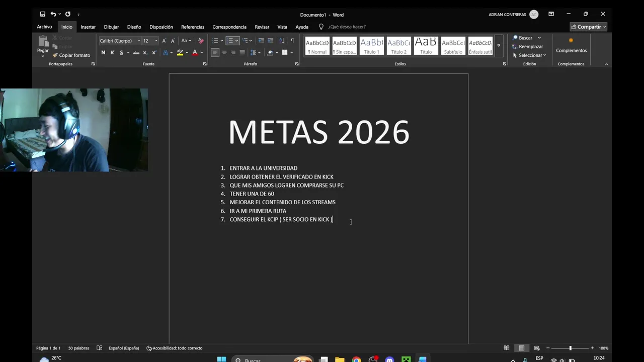This screenshot has width=644, height=362.
Task: Open font name Calibri (Cuerpo) dropdown
Action: tap(139, 41)
